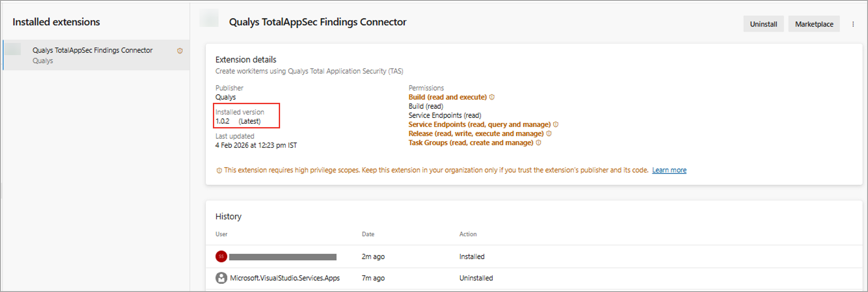Click Task Groups (read, create and manage) permission
This screenshot has width=868, height=292.
click(471, 143)
